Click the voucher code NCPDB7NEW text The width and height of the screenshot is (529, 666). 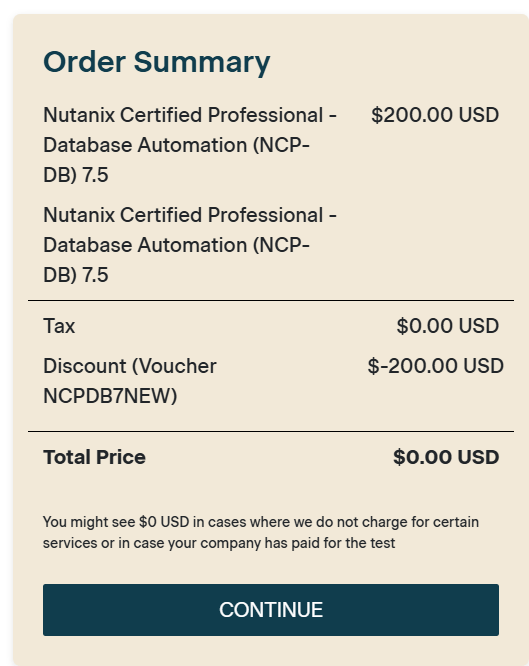110,396
